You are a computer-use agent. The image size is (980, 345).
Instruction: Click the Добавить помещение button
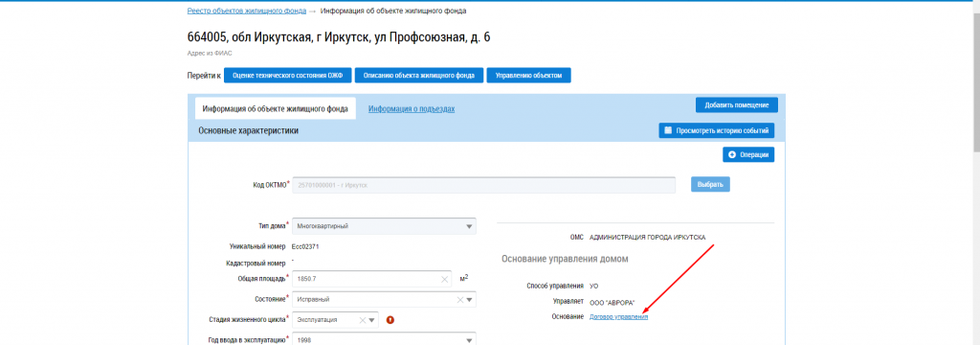(x=736, y=104)
